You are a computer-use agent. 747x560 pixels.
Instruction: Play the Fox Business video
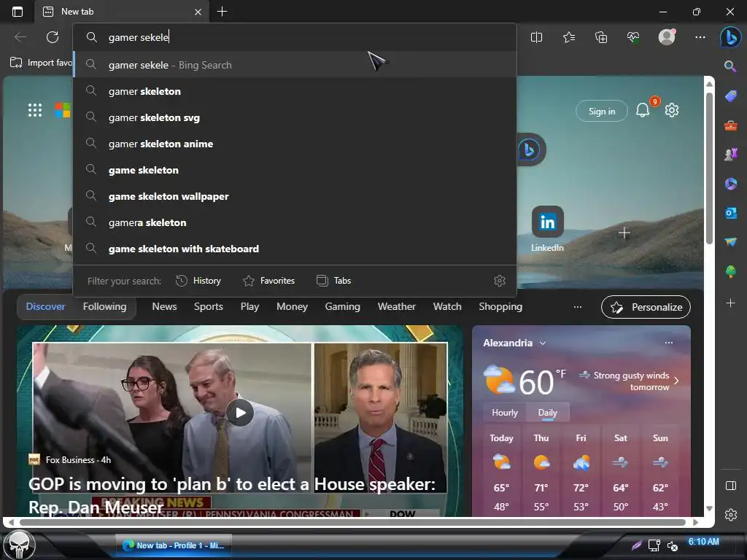[x=240, y=413]
